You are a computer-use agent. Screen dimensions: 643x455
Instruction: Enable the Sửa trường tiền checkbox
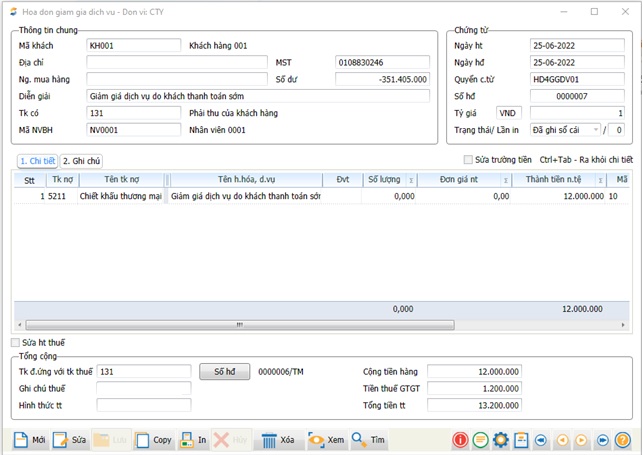coord(468,160)
